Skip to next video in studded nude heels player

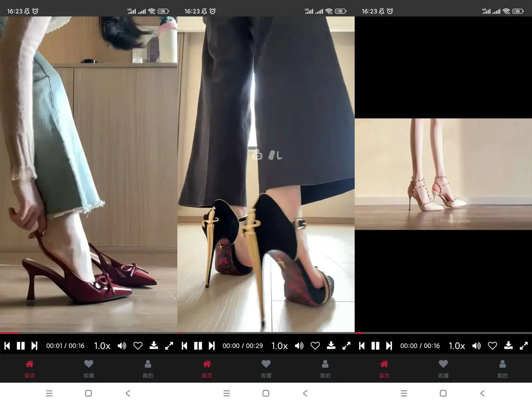pos(389,346)
